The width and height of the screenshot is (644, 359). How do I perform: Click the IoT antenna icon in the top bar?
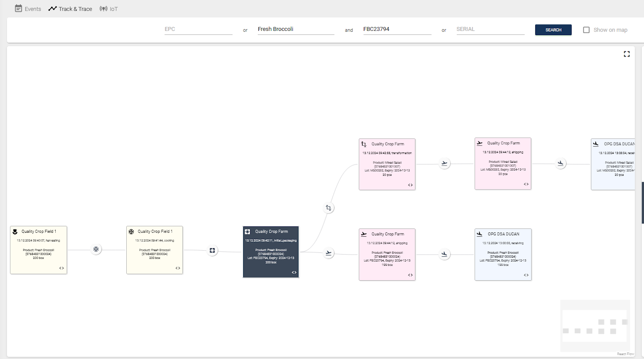click(104, 9)
